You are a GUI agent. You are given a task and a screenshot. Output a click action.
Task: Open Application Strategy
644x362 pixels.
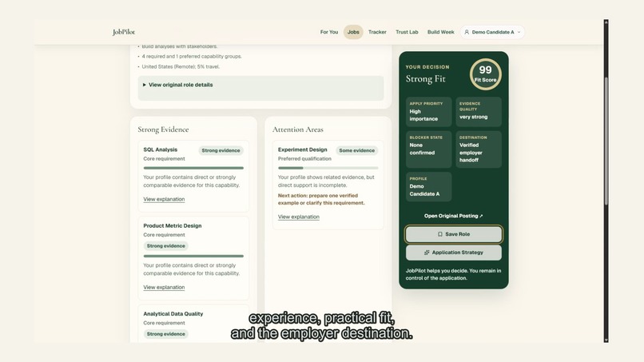pyautogui.click(x=453, y=253)
